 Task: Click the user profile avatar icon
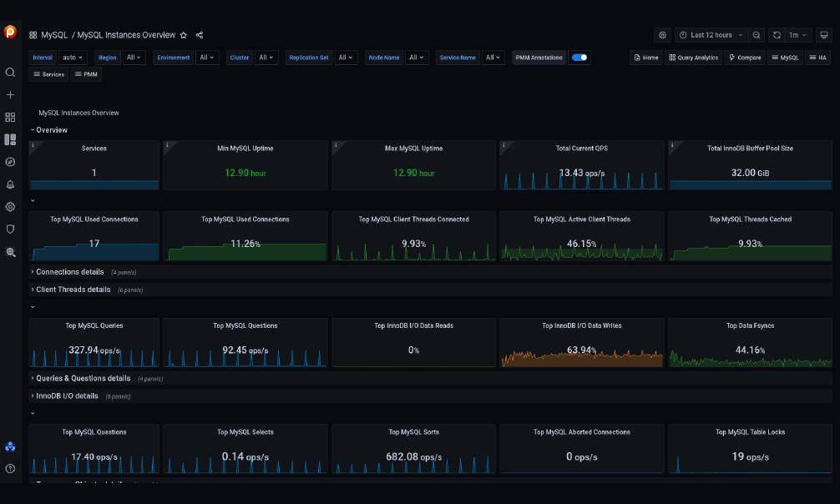click(10, 446)
